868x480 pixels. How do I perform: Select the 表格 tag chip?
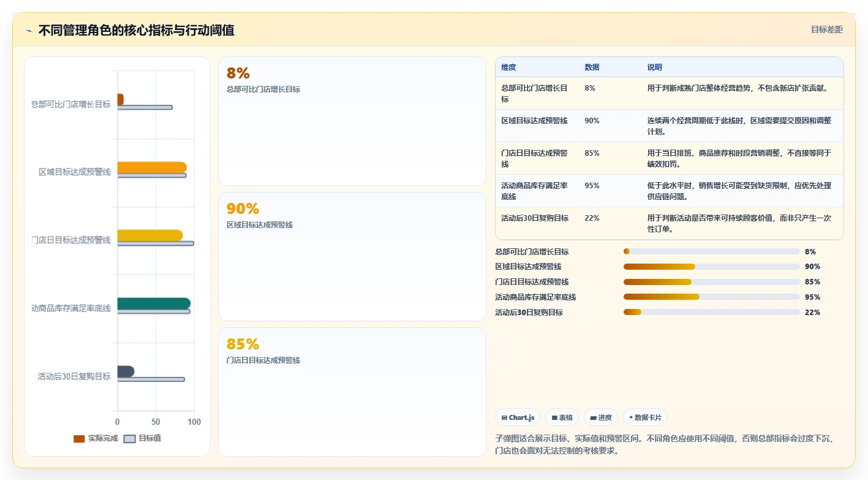coord(562,417)
